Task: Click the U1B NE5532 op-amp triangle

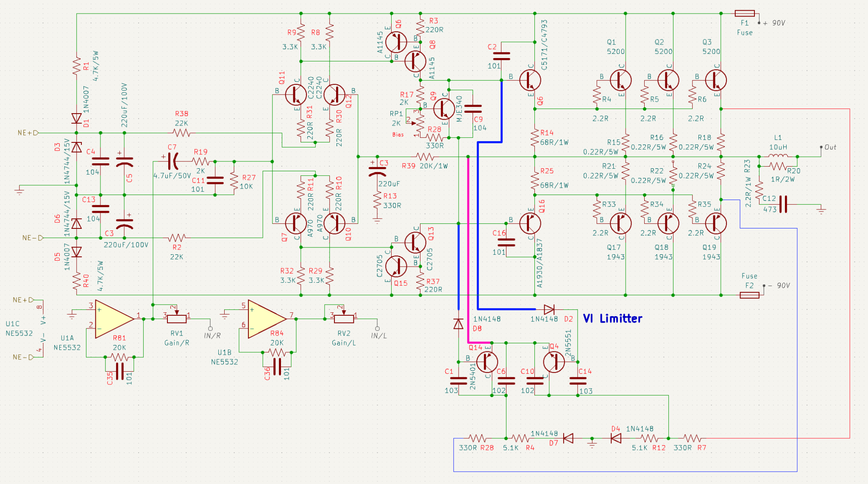Action: coord(267,319)
